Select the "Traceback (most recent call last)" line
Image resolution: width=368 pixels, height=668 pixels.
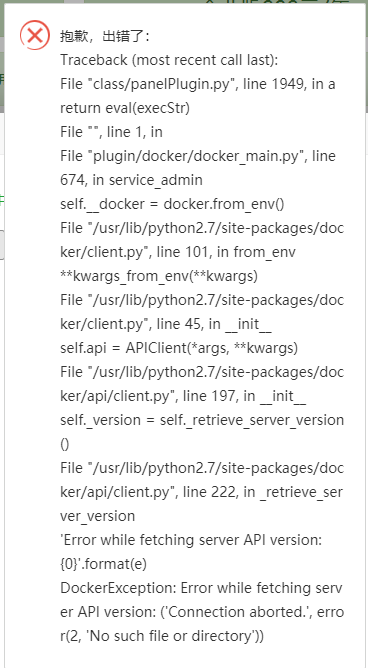pyautogui.click(x=169, y=60)
